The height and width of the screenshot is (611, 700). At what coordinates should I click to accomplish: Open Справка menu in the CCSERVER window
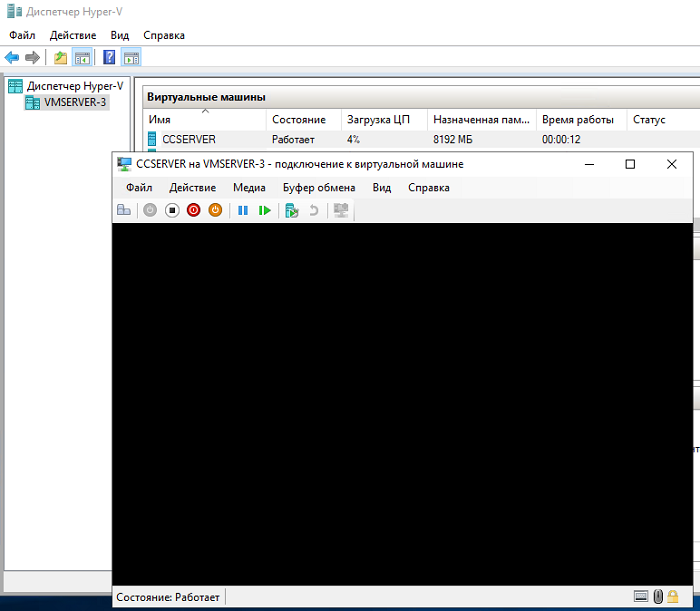click(x=429, y=187)
